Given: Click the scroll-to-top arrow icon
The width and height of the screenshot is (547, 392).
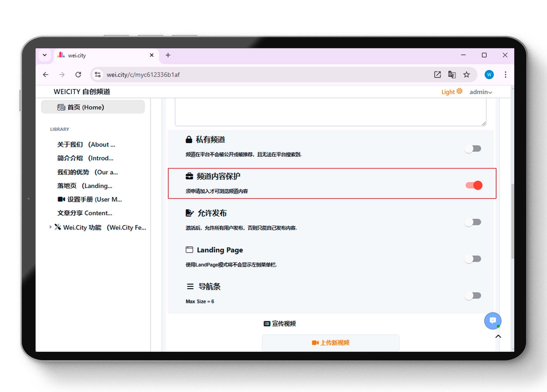Looking at the screenshot, I should click(498, 336).
